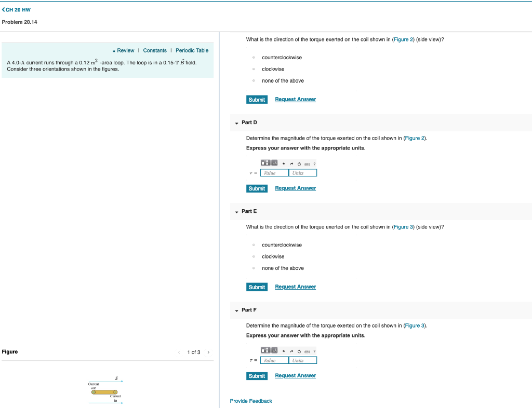Open the Figure 3 link in Part E
The height and width of the screenshot is (408, 532).
403,227
